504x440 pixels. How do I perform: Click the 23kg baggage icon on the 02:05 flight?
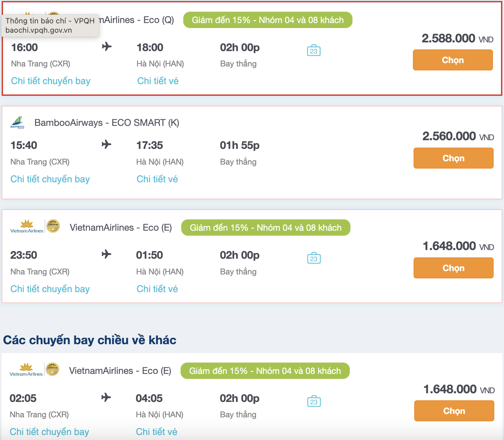point(314,401)
